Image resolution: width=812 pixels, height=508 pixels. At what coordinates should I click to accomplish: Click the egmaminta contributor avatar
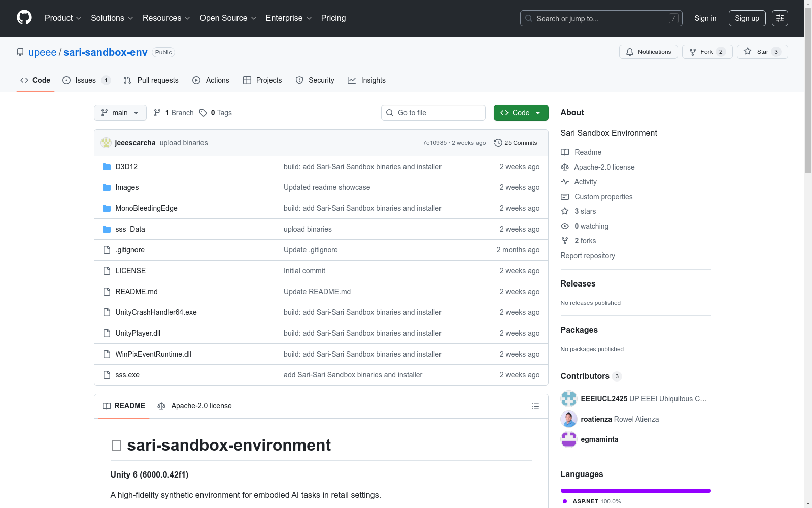pos(569,439)
